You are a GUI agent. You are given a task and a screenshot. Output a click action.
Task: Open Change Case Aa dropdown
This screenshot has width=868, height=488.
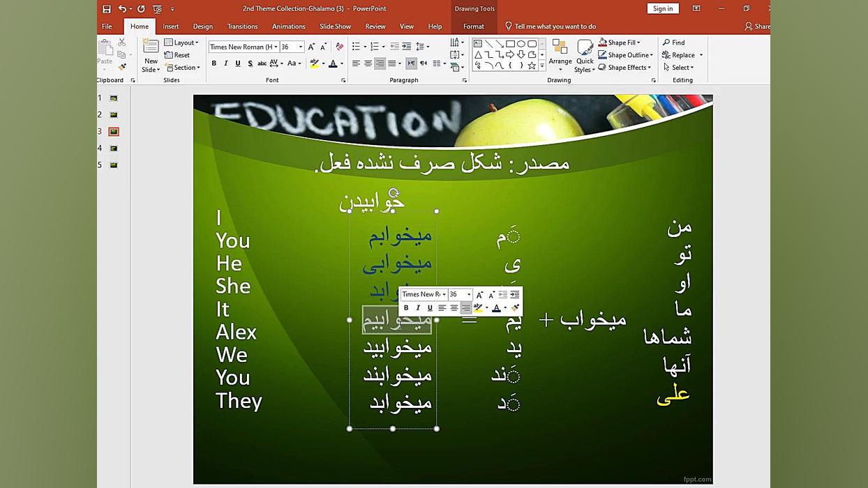pyautogui.click(x=294, y=63)
